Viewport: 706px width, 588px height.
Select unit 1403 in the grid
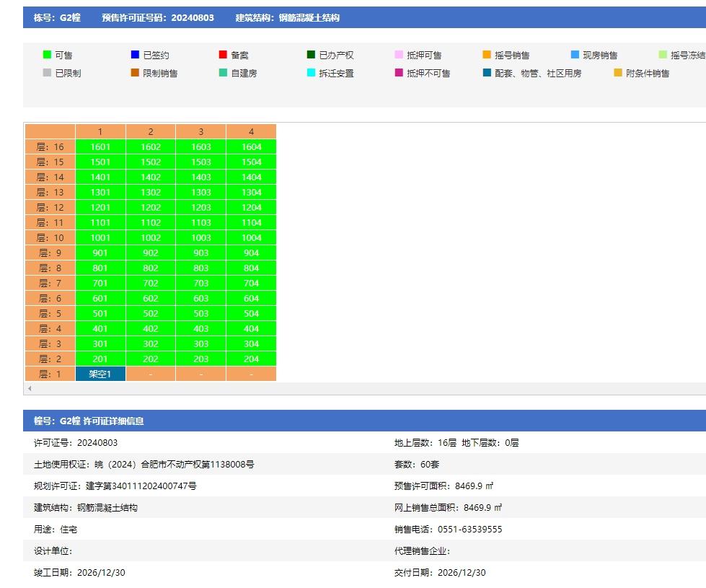pyautogui.click(x=200, y=177)
